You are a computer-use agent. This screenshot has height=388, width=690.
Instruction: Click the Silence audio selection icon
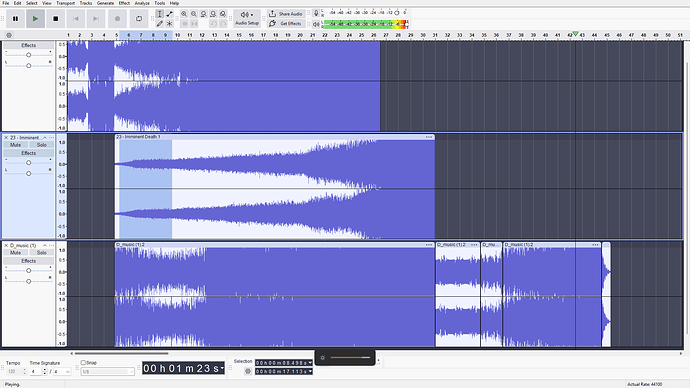(x=194, y=24)
